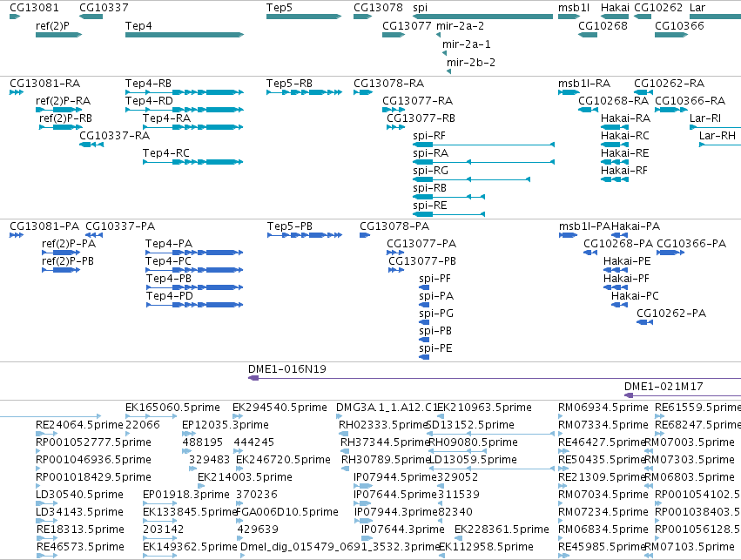Click CG10337-PA protein label
This screenshot has height=560, width=741.
[x=120, y=226]
